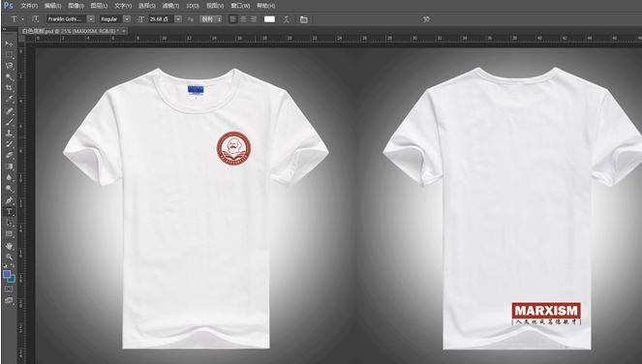This screenshot has width=642, height=364.
Task: Toggle text orientation button
Action: click(35, 18)
